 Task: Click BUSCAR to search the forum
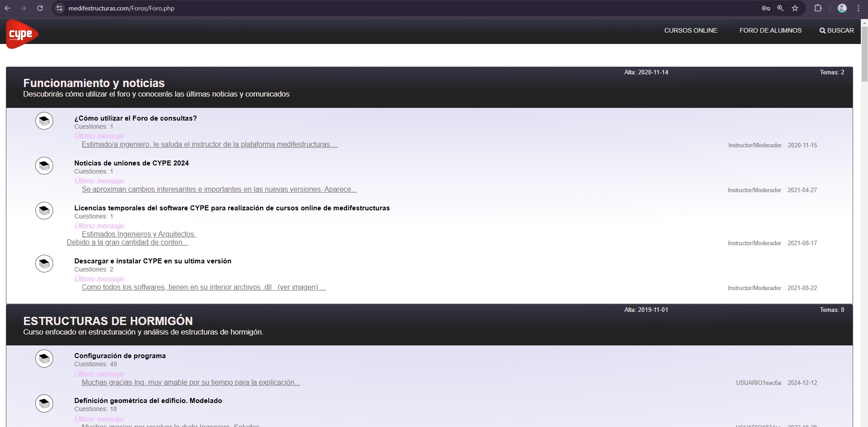pyautogui.click(x=836, y=30)
